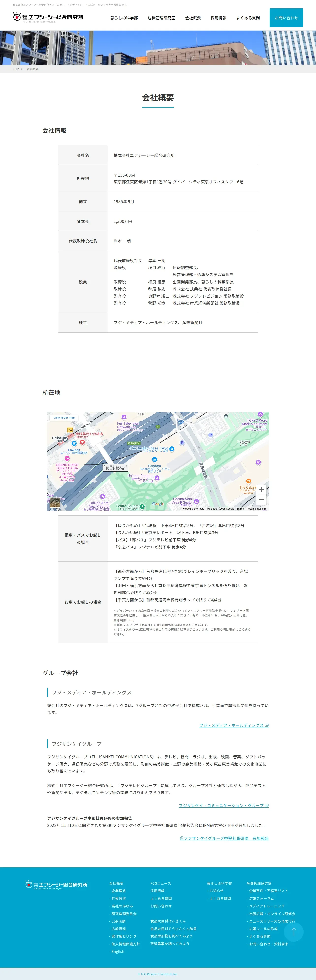
Task: Select The Cabaret Western restaurant pin
Action: [x=248, y=481]
